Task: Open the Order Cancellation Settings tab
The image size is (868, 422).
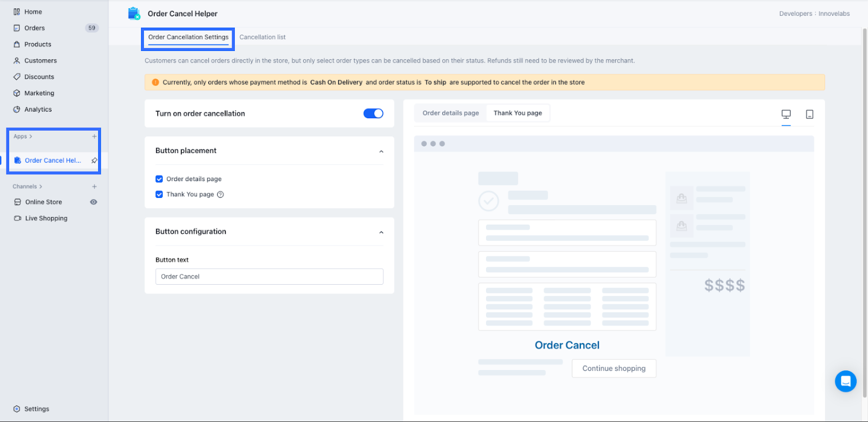Action: pyautogui.click(x=188, y=37)
